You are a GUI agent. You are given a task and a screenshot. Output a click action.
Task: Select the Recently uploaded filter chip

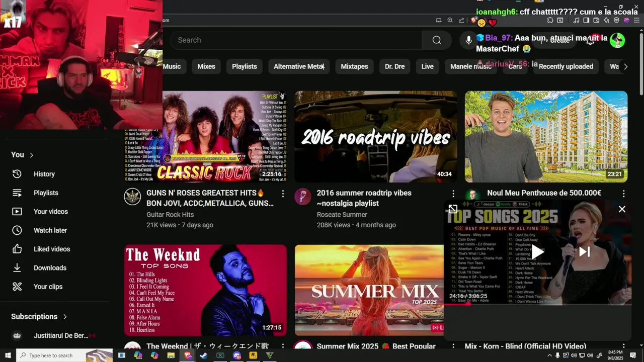[566, 66]
